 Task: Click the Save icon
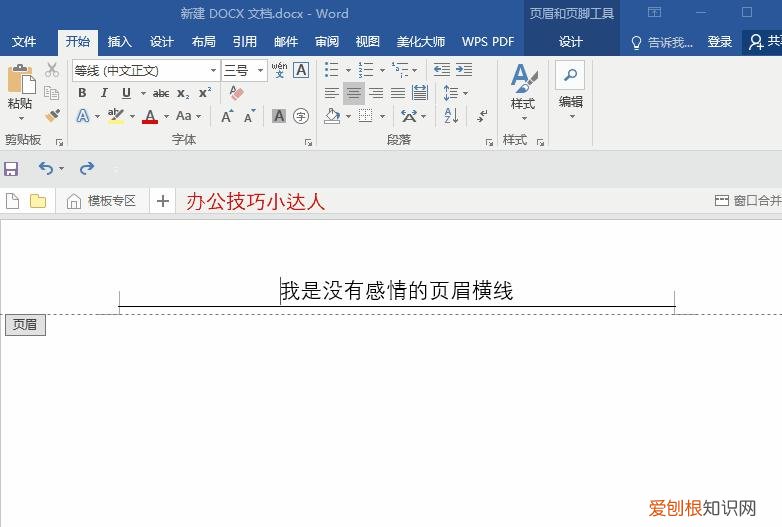click(11, 169)
